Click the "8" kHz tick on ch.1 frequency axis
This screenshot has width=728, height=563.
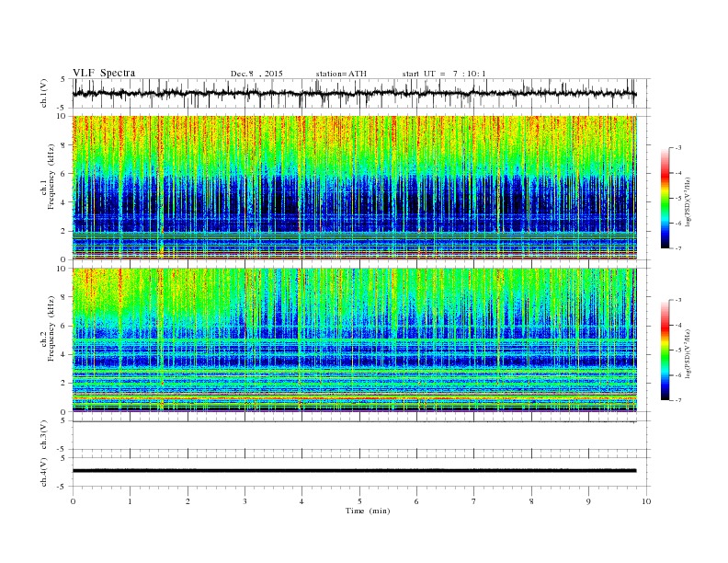64,145
